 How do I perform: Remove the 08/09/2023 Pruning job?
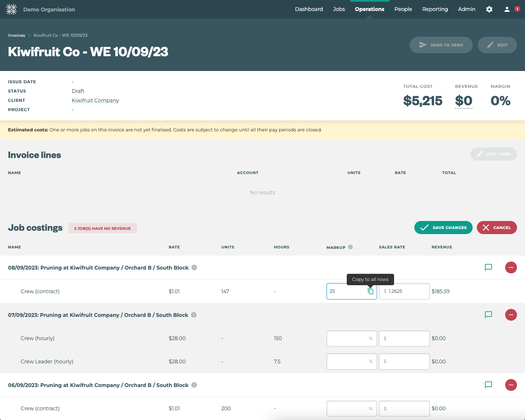click(x=511, y=267)
